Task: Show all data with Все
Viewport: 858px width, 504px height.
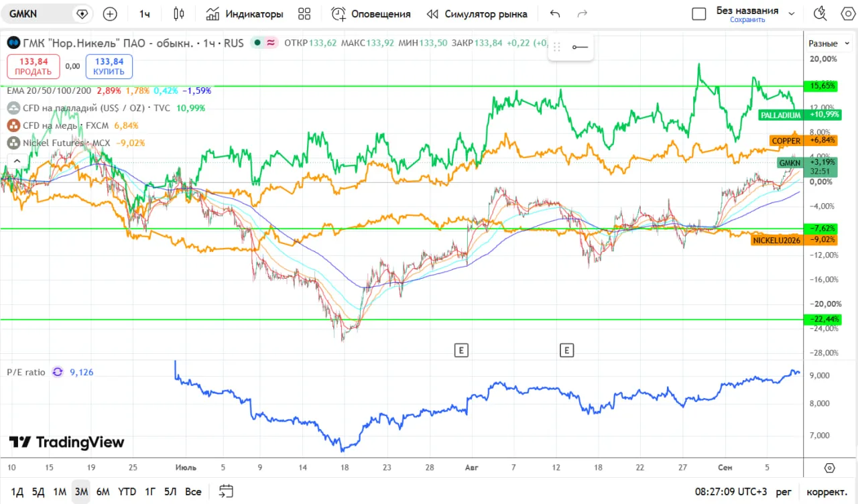Action: 193,492
